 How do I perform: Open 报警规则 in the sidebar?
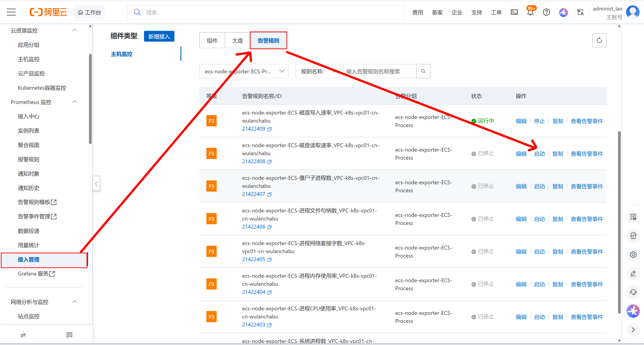pyautogui.click(x=28, y=159)
